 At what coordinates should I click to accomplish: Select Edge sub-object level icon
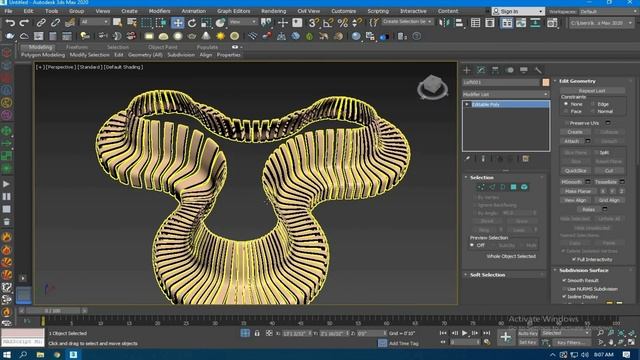point(492,187)
